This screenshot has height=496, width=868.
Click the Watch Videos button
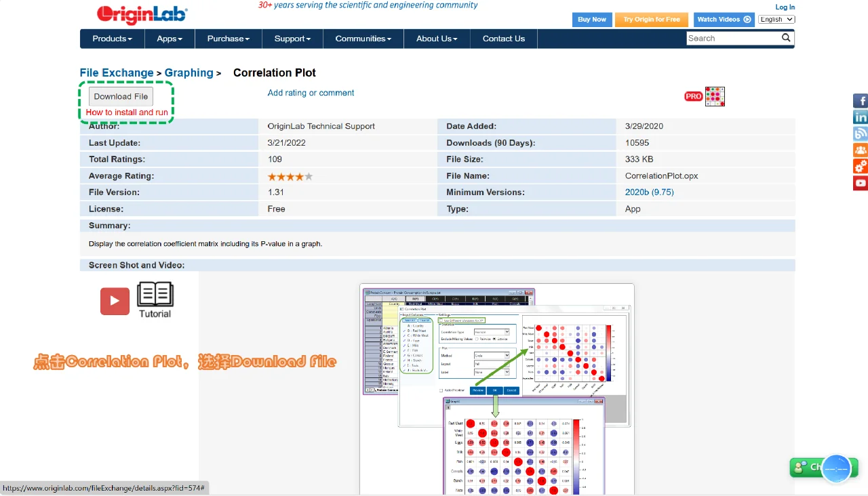point(724,20)
